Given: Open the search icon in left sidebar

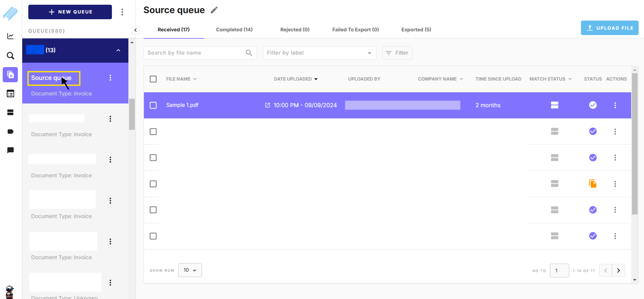Looking at the screenshot, I should point(10,56).
